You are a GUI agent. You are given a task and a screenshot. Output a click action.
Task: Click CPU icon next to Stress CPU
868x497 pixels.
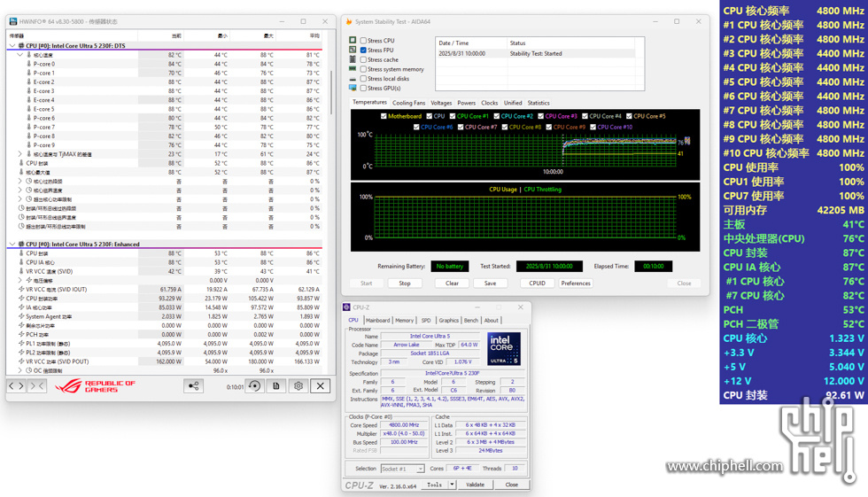tap(353, 41)
